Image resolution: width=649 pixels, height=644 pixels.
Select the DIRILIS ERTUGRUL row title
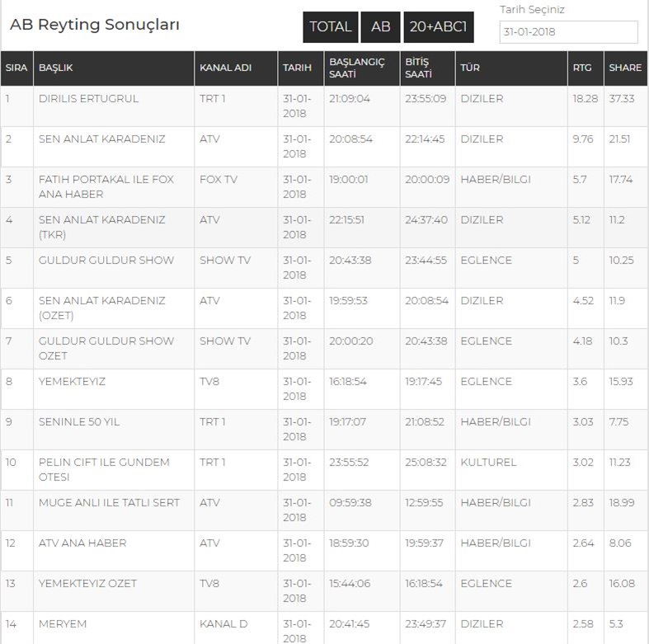pyautogui.click(x=88, y=99)
